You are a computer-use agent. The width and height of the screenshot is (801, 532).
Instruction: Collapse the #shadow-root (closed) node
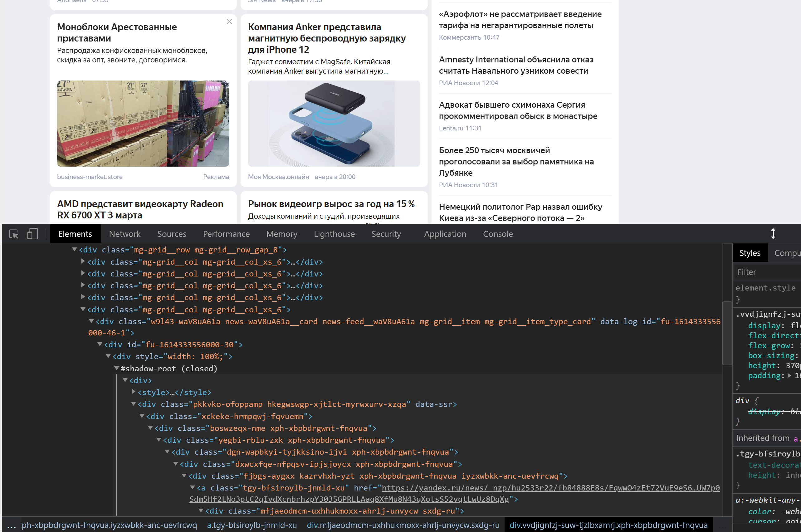pyautogui.click(x=117, y=368)
